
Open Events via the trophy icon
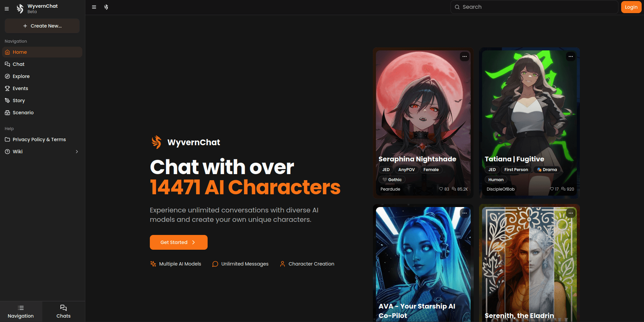tap(7, 88)
